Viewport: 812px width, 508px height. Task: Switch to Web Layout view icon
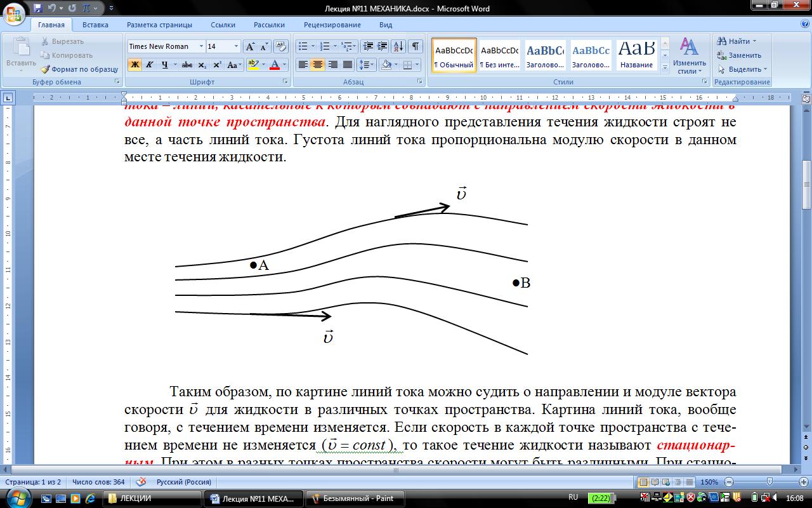click(x=667, y=482)
